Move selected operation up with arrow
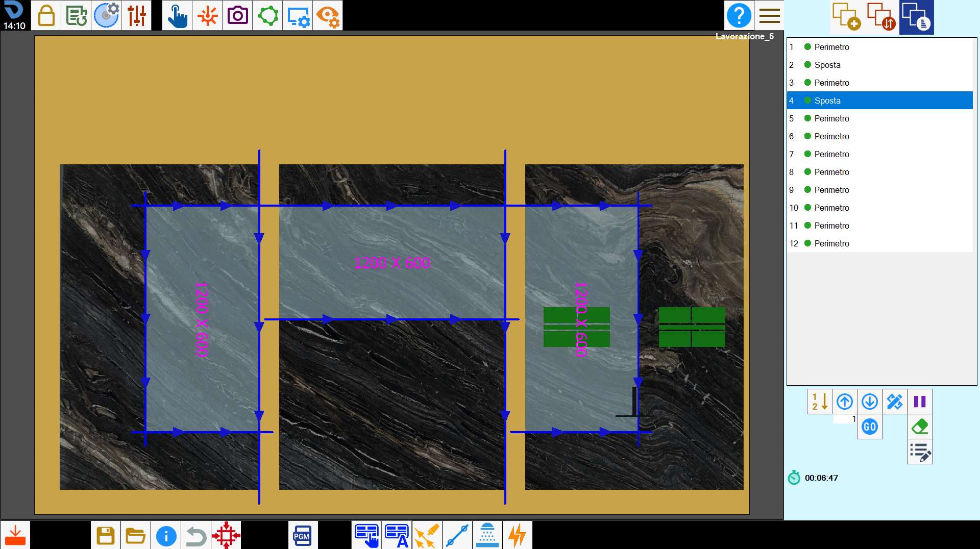The image size is (980, 549). point(845,402)
